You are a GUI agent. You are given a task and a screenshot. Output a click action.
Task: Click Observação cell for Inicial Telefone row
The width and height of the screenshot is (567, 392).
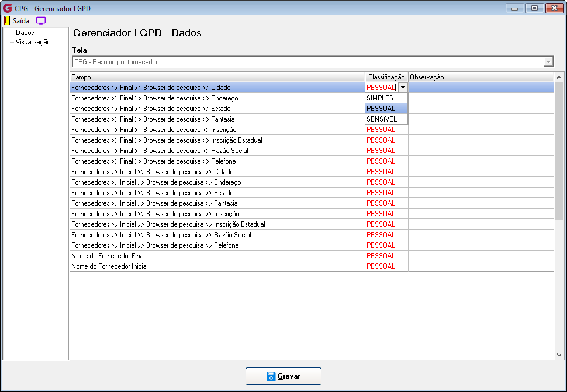tap(481, 245)
